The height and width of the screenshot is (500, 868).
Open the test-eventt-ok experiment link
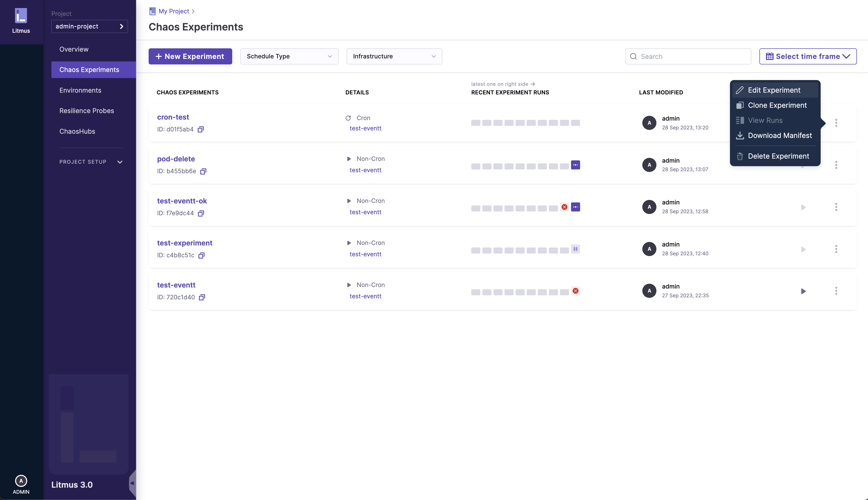pos(182,201)
